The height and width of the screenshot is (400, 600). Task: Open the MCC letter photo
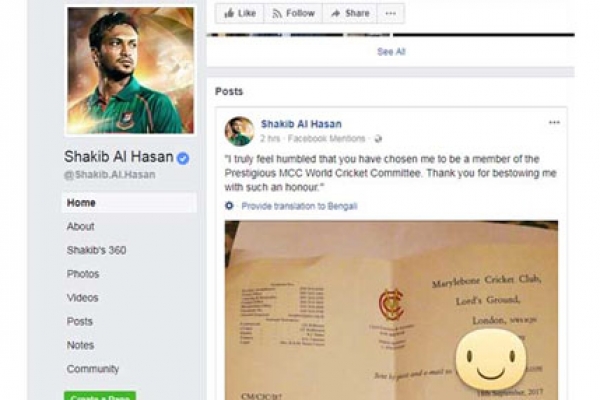(x=391, y=310)
